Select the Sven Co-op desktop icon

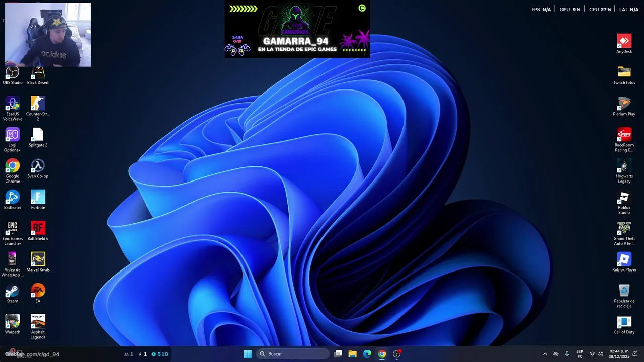(x=38, y=168)
